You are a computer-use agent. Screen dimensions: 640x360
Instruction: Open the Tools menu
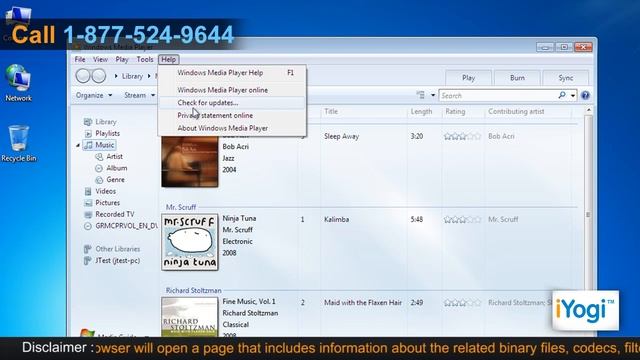(145, 60)
